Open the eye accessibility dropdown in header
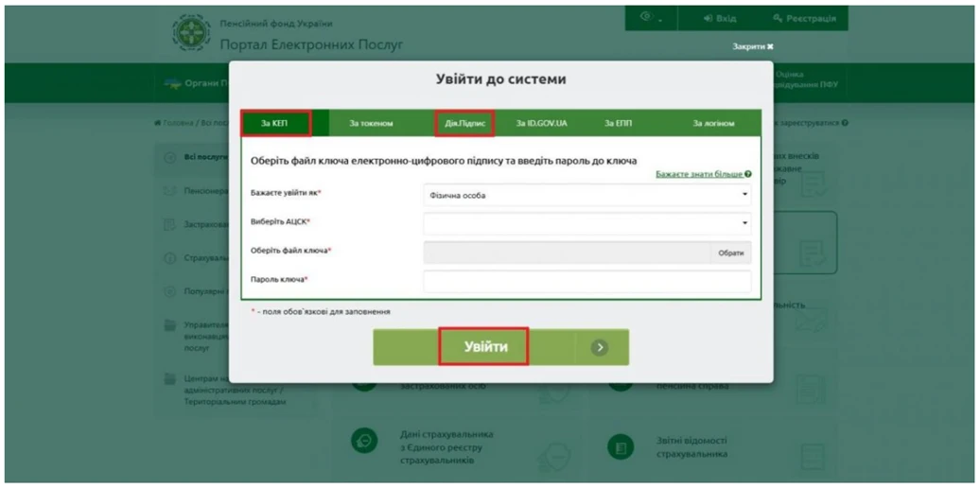Screen dimensions: 980x488 (651, 17)
